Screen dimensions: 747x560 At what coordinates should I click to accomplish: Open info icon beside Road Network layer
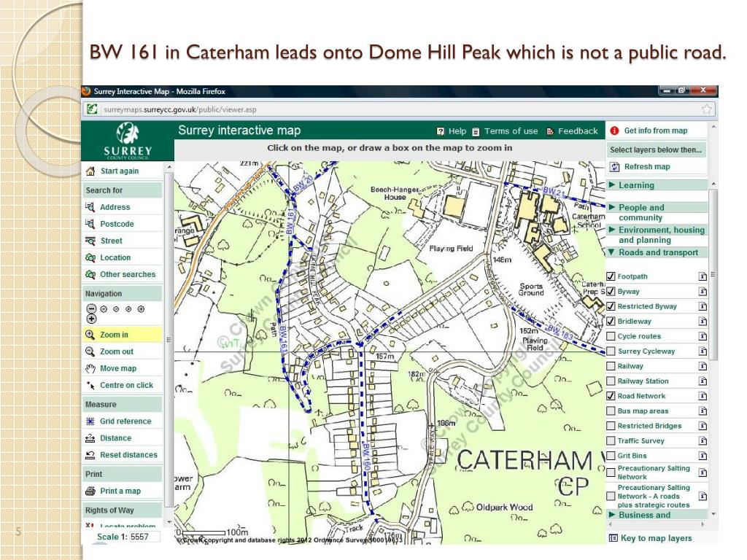[703, 396]
